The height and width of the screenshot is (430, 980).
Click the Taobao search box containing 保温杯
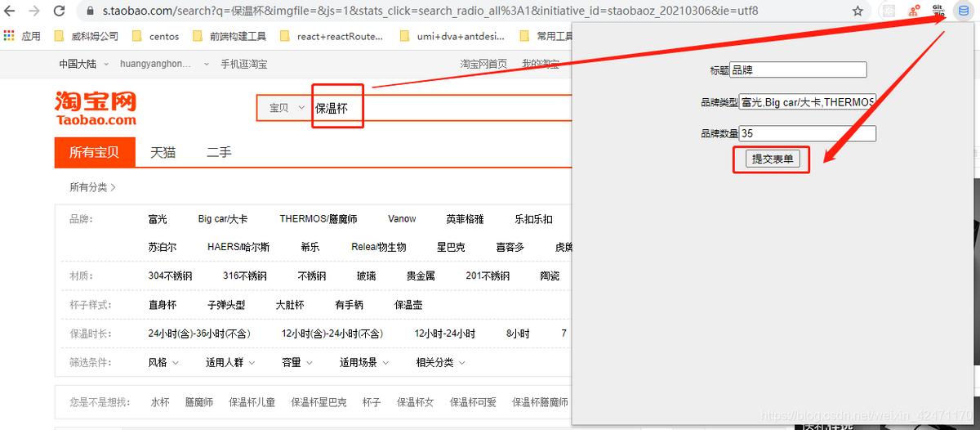(441, 108)
